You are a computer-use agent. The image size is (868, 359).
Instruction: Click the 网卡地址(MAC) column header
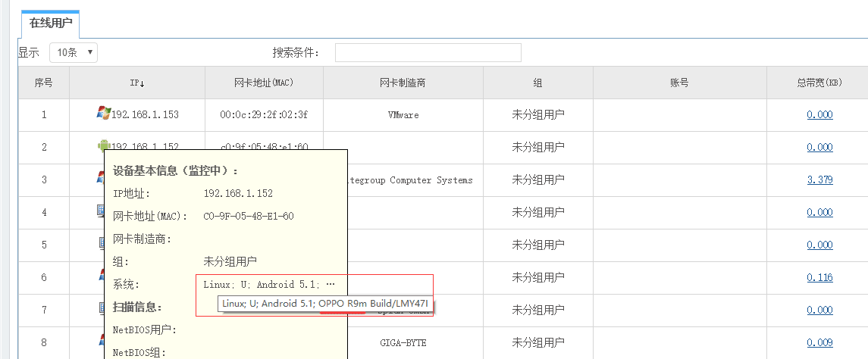point(264,83)
